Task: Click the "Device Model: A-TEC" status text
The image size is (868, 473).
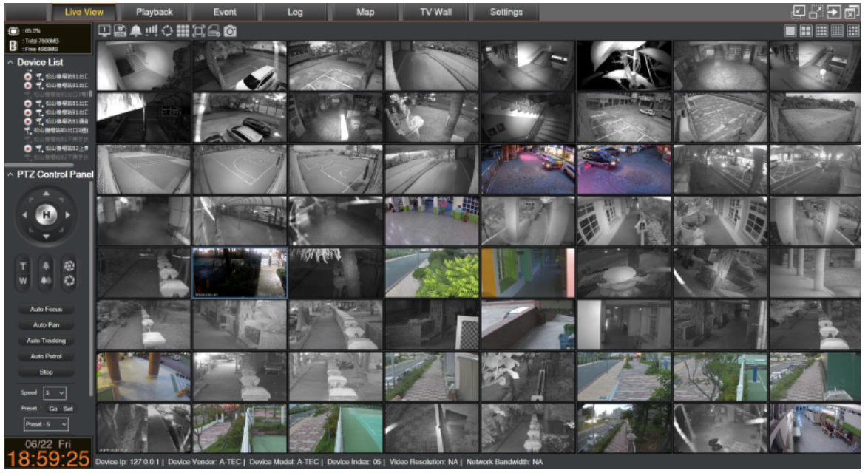Action: coord(285,462)
